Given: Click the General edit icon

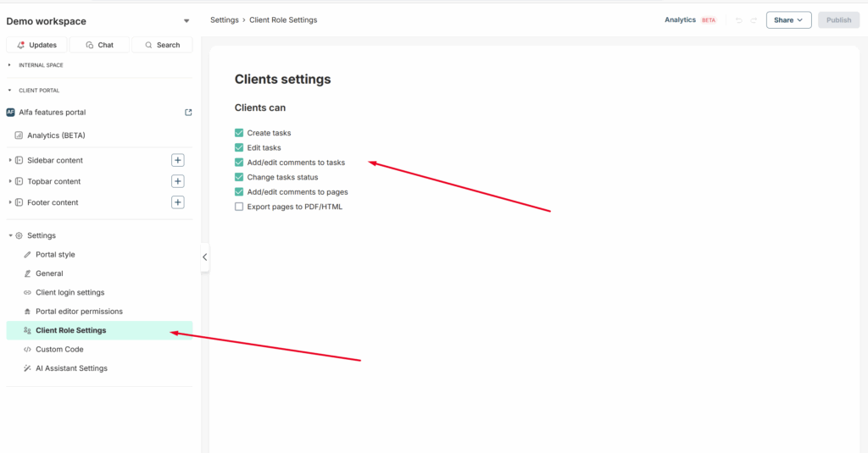Looking at the screenshot, I should pos(27,273).
